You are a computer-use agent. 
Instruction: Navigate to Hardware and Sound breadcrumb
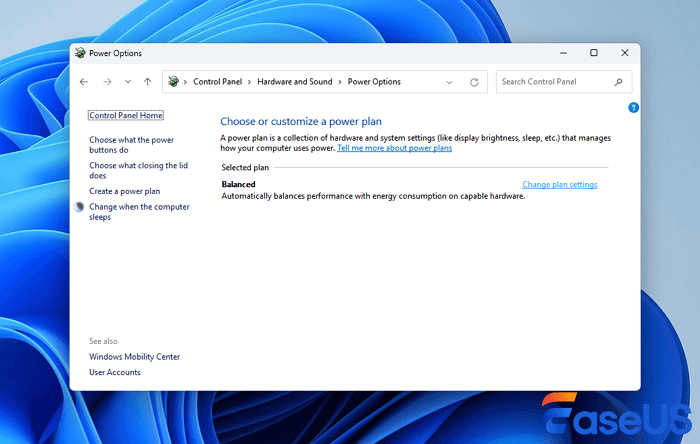(295, 82)
